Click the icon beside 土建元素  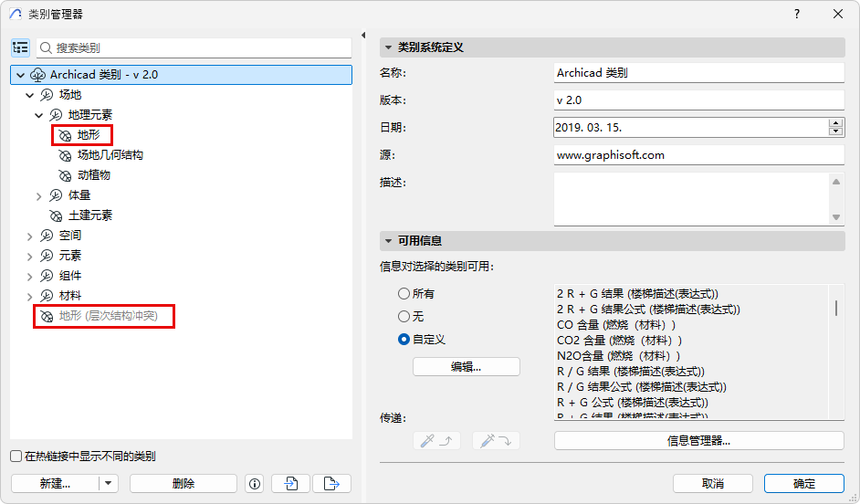point(56,215)
